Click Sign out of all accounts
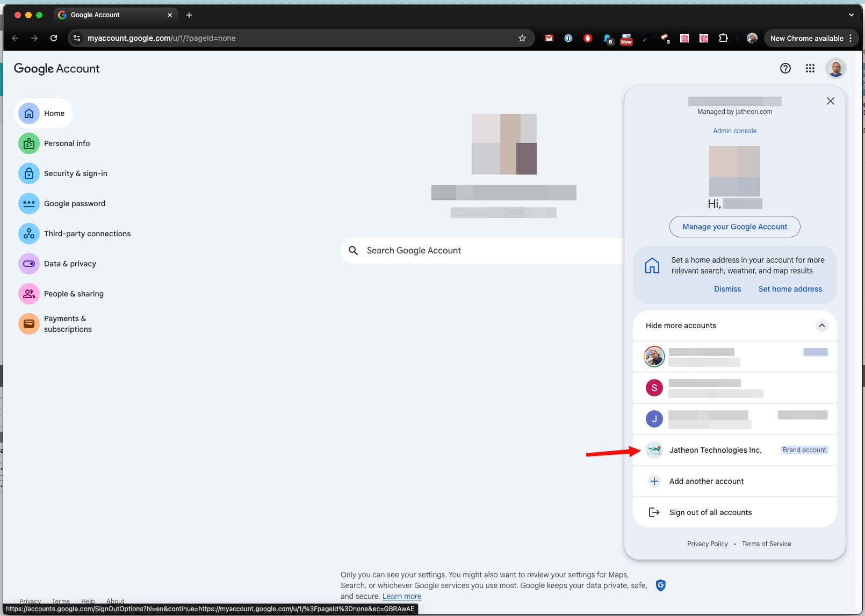 [734, 512]
